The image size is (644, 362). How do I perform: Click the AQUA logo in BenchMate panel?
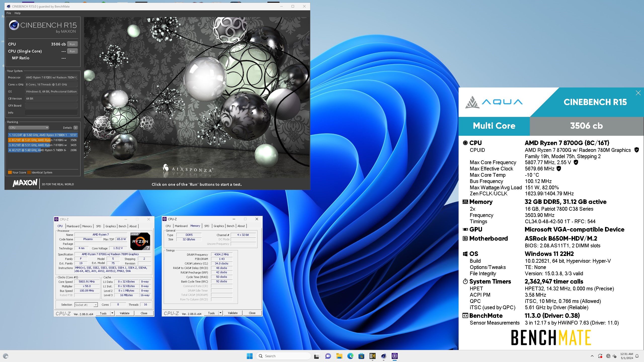tap(494, 102)
